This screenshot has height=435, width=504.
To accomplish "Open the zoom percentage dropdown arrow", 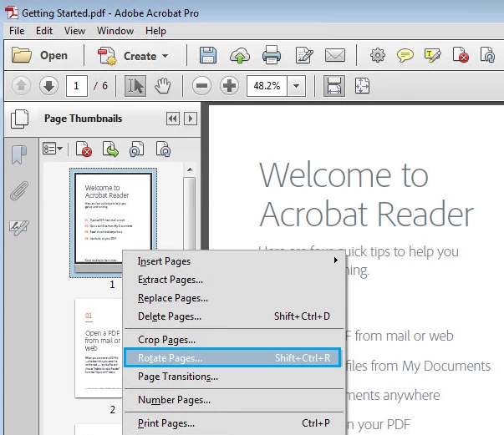I will (297, 86).
